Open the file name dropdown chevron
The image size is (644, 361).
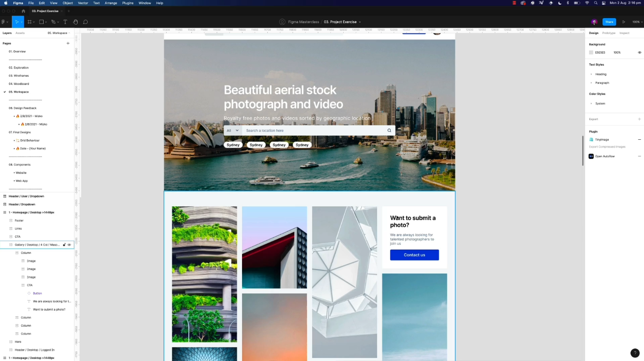[x=360, y=22]
